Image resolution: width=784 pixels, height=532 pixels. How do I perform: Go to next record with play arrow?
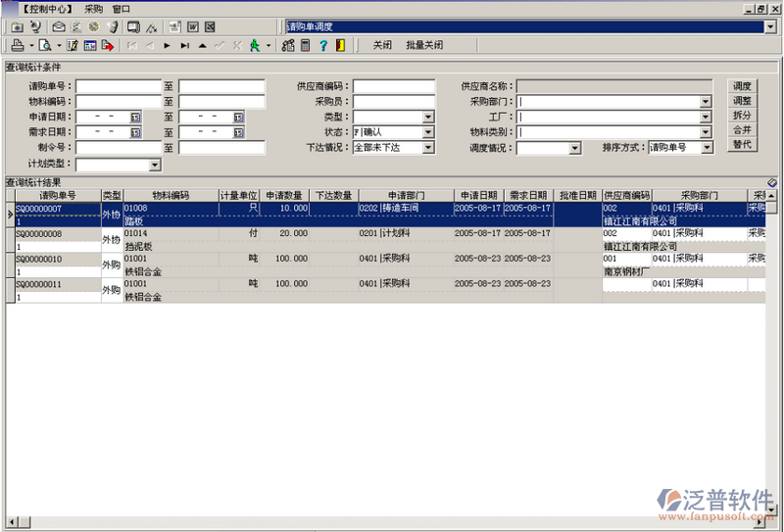pyautogui.click(x=168, y=45)
